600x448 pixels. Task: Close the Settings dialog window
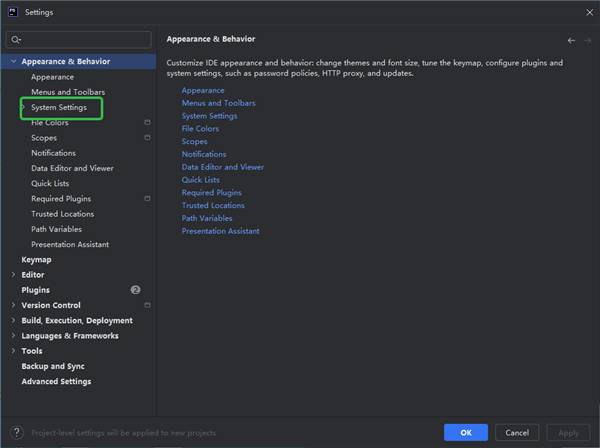(587, 12)
